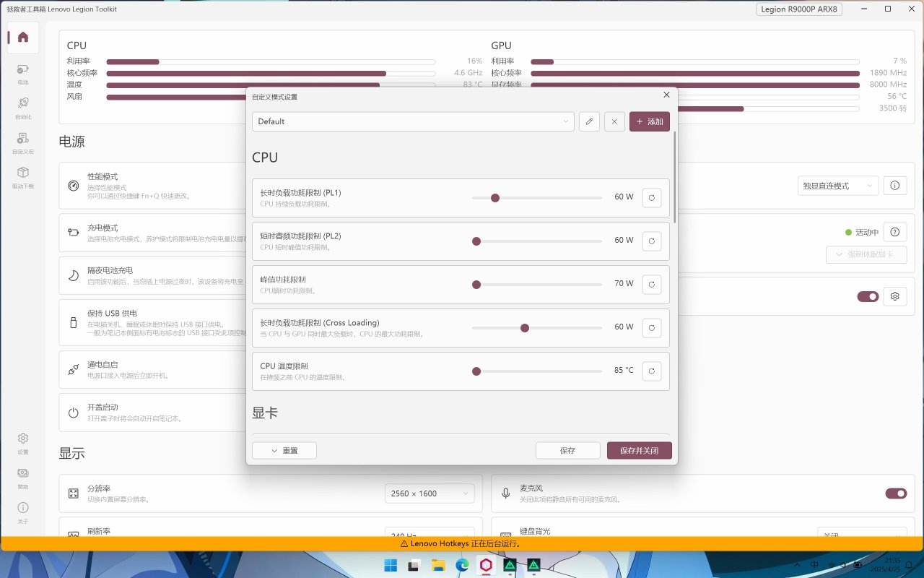Viewport: 924px width, 578px height.
Task: Open the gear settings beside the toggle
Action: click(x=895, y=296)
